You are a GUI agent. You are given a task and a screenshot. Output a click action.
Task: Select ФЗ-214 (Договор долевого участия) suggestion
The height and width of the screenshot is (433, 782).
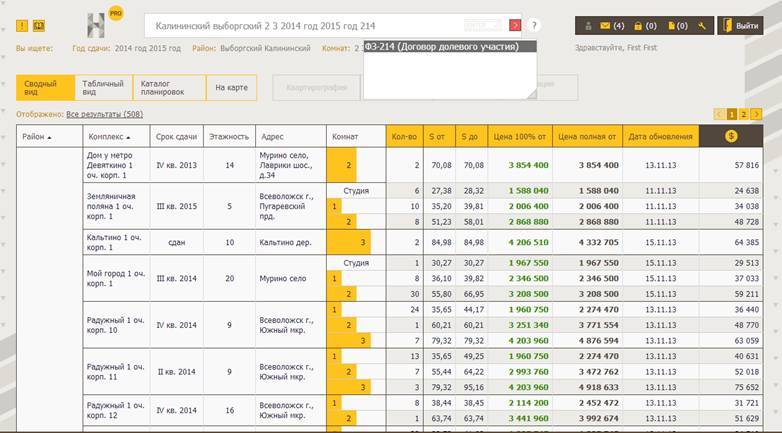pos(450,47)
